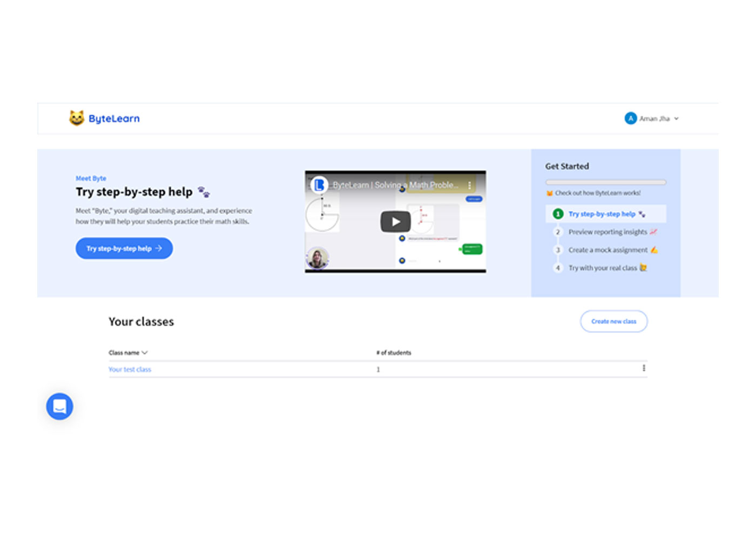
Task: Open the chat support widget
Action: pos(59,406)
